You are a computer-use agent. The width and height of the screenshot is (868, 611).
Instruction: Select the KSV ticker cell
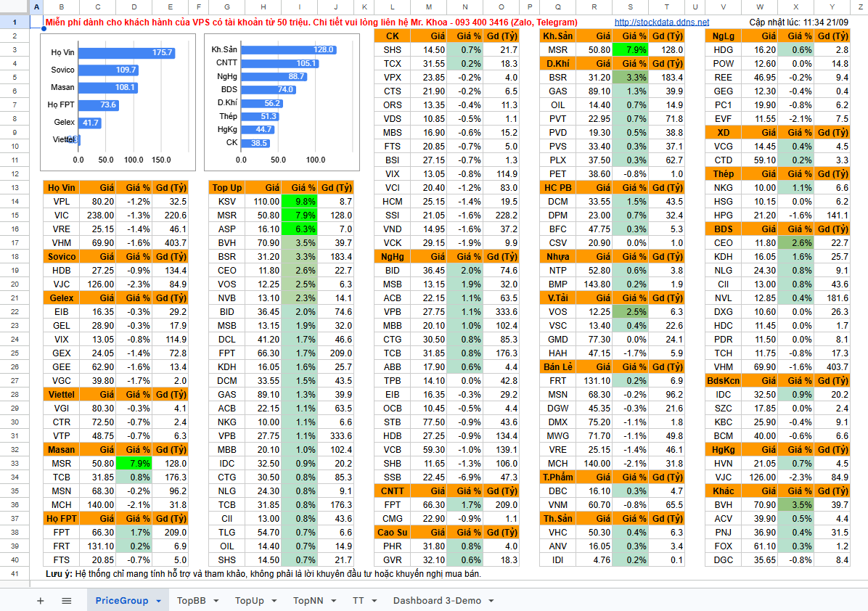click(227, 202)
